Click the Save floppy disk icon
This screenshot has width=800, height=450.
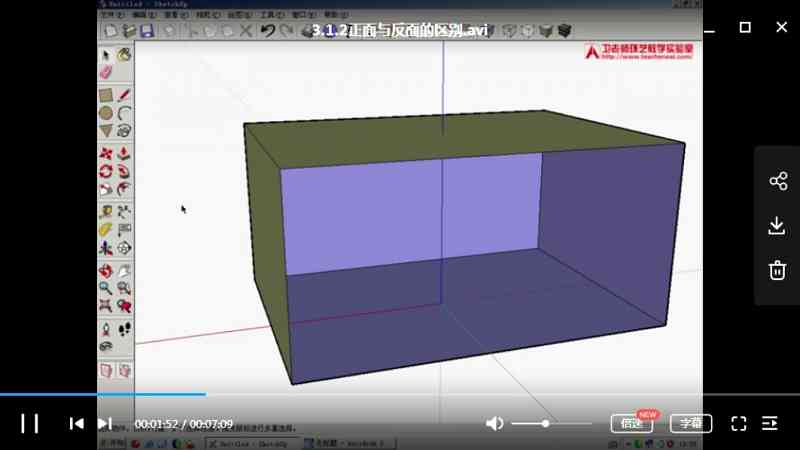(x=146, y=32)
